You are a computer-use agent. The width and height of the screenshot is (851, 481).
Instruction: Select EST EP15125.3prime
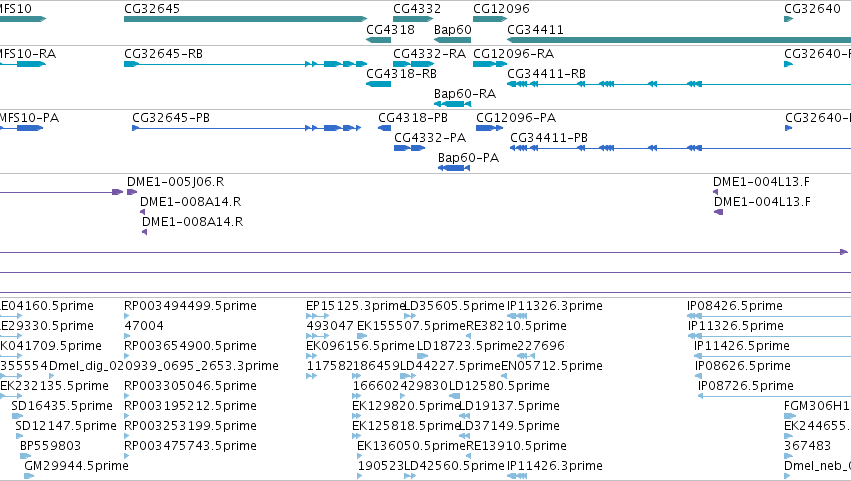355,306
